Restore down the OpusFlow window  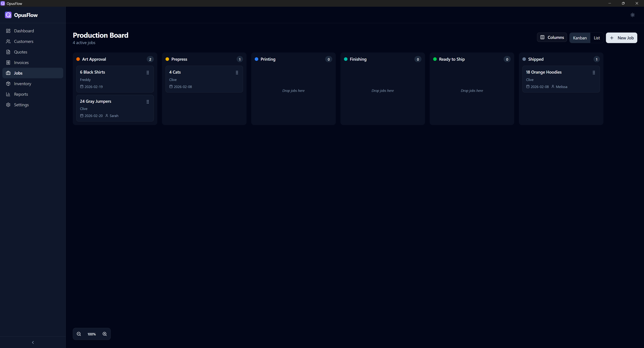coord(623,3)
